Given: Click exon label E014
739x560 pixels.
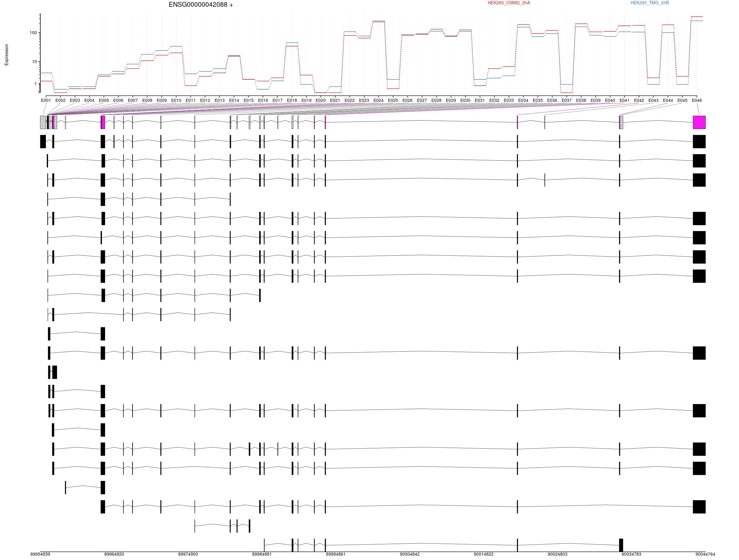Looking at the screenshot, I should click(234, 101).
